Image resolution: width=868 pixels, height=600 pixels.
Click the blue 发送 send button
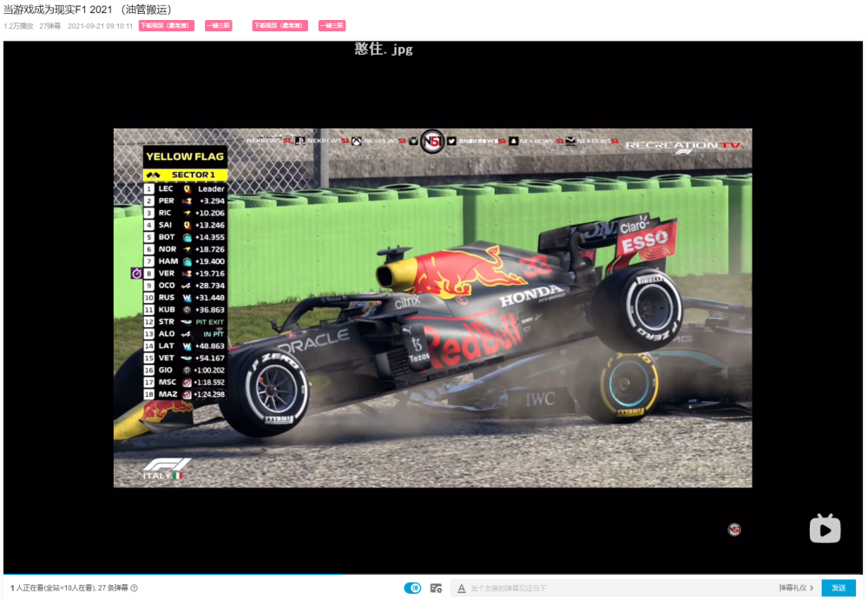tap(838, 588)
